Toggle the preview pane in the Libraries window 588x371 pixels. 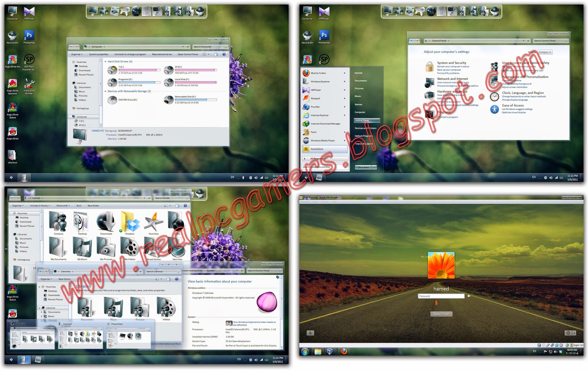click(168, 279)
